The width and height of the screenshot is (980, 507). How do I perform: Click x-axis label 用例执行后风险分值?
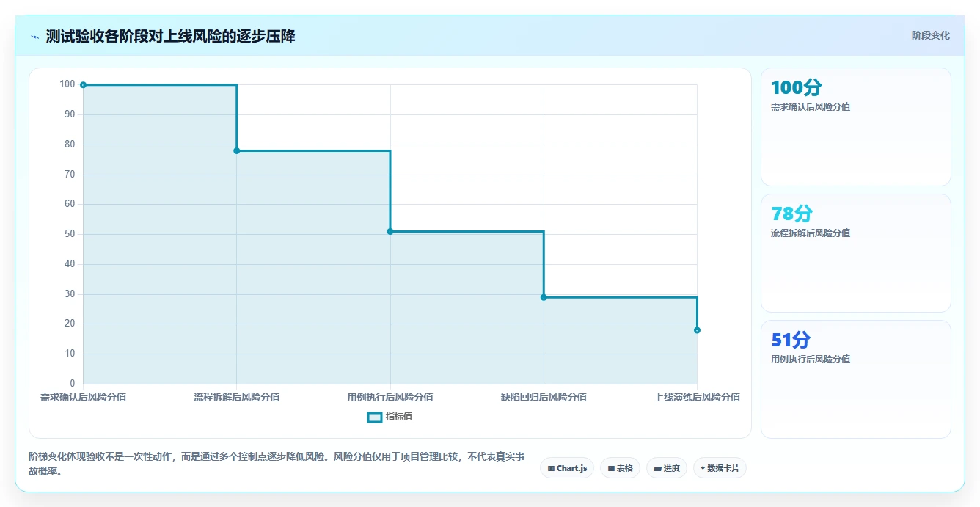tap(390, 397)
